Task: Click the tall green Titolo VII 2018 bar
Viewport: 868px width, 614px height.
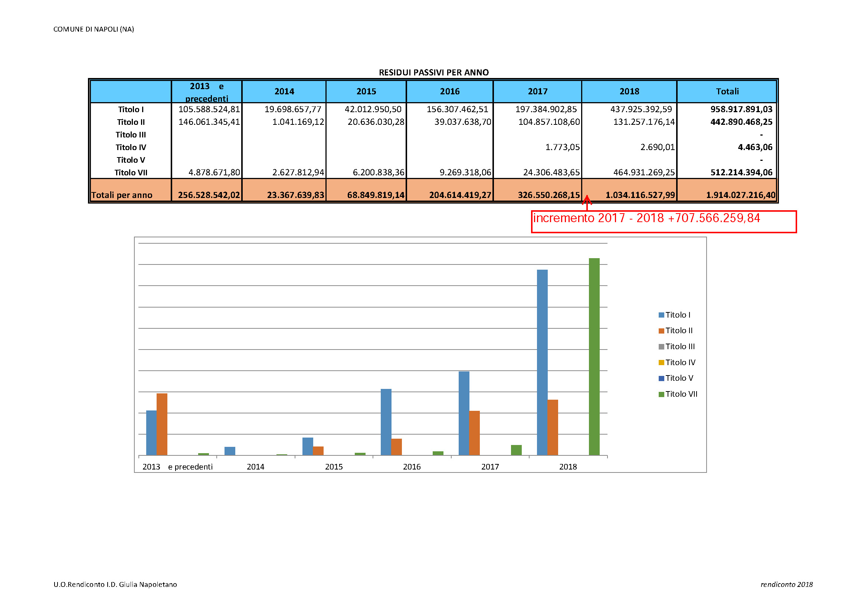Action: [x=594, y=356]
